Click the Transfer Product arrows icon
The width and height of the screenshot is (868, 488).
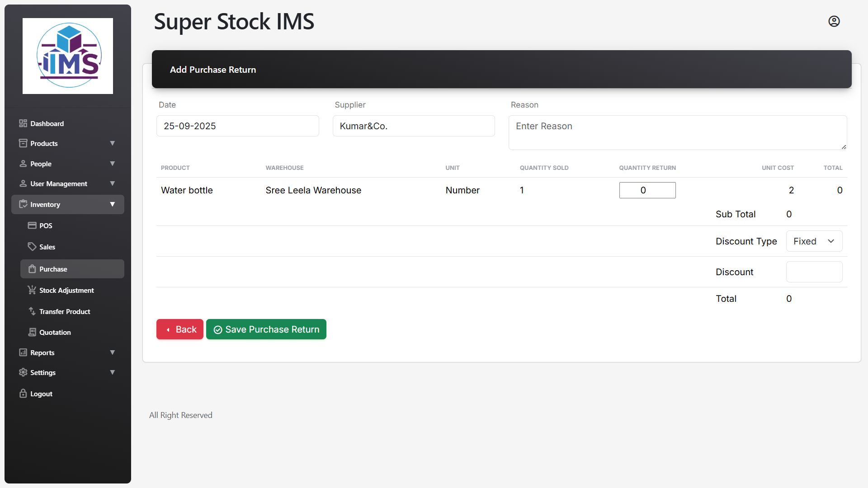coord(32,311)
